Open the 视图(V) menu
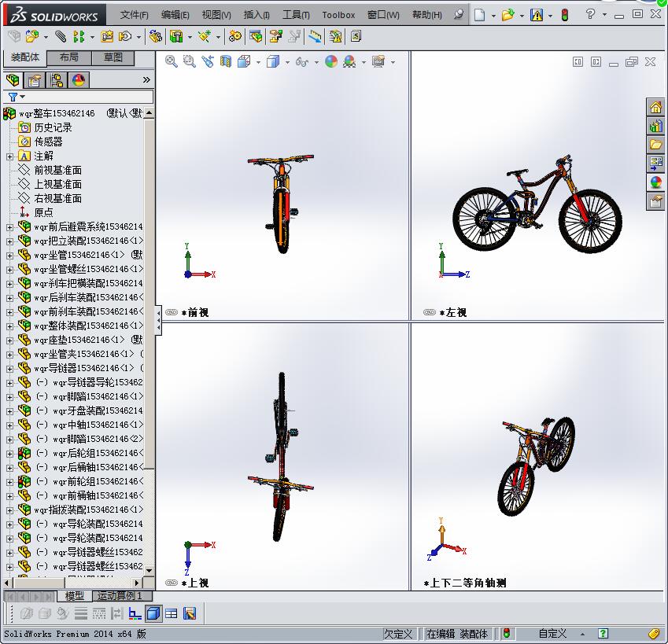 pos(216,15)
